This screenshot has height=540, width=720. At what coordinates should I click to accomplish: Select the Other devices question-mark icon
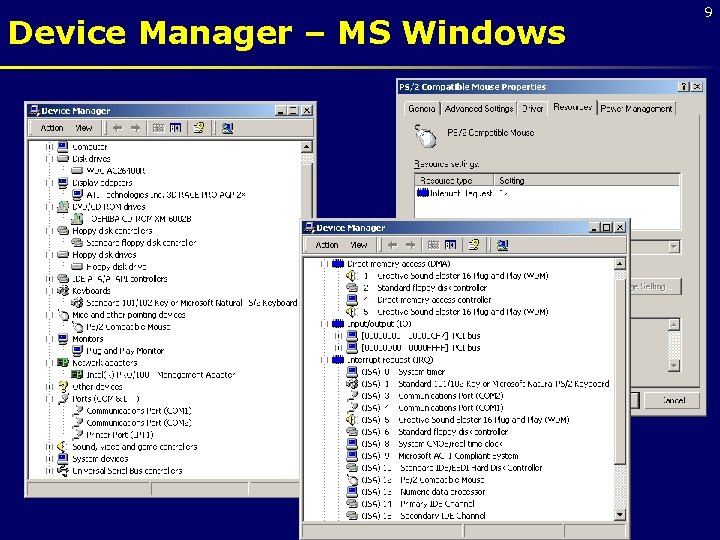point(63,387)
